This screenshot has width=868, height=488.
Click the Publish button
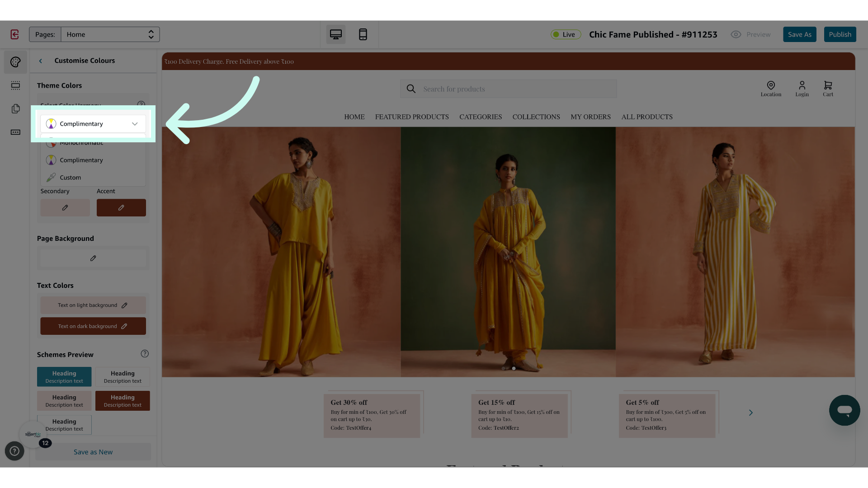pos(840,34)
